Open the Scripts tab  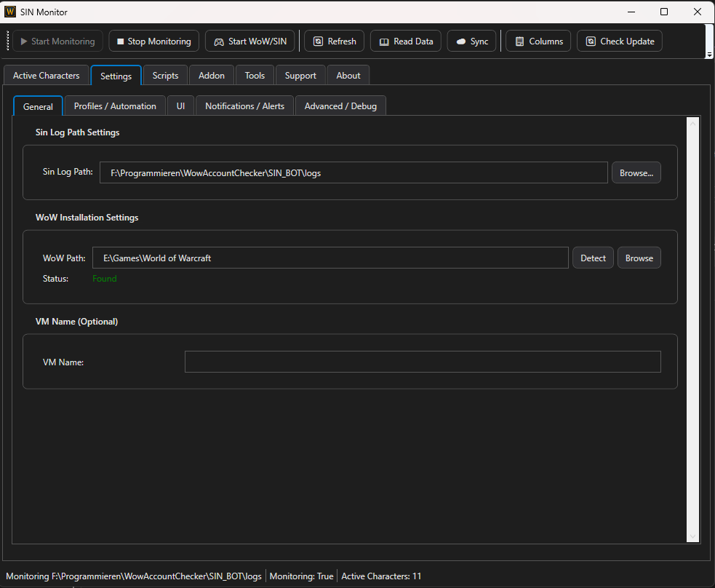[165, 75]
